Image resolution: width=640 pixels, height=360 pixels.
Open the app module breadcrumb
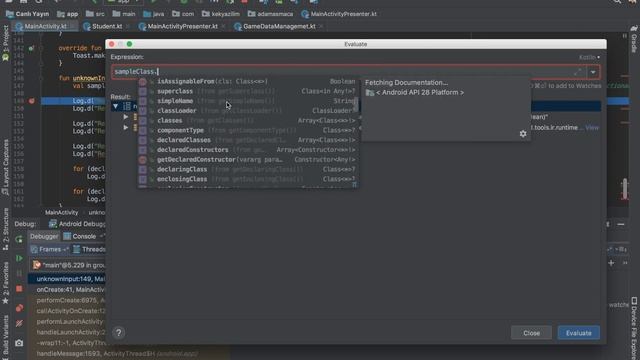(x=68, y=14)
